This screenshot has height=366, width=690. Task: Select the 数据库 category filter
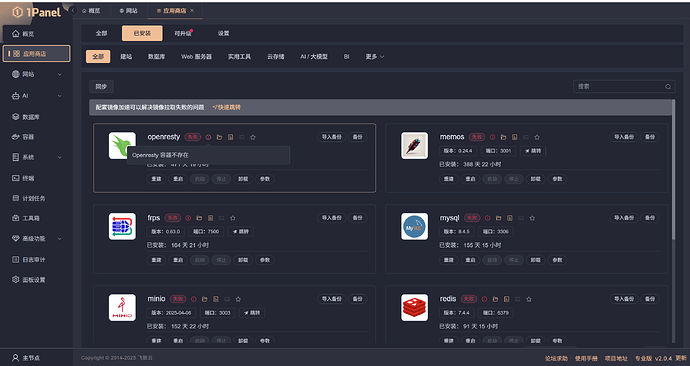pyautogui.click(x=156, y=57)
